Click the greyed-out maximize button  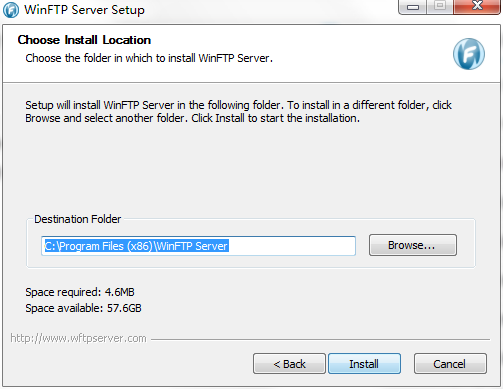pos(440,7)
